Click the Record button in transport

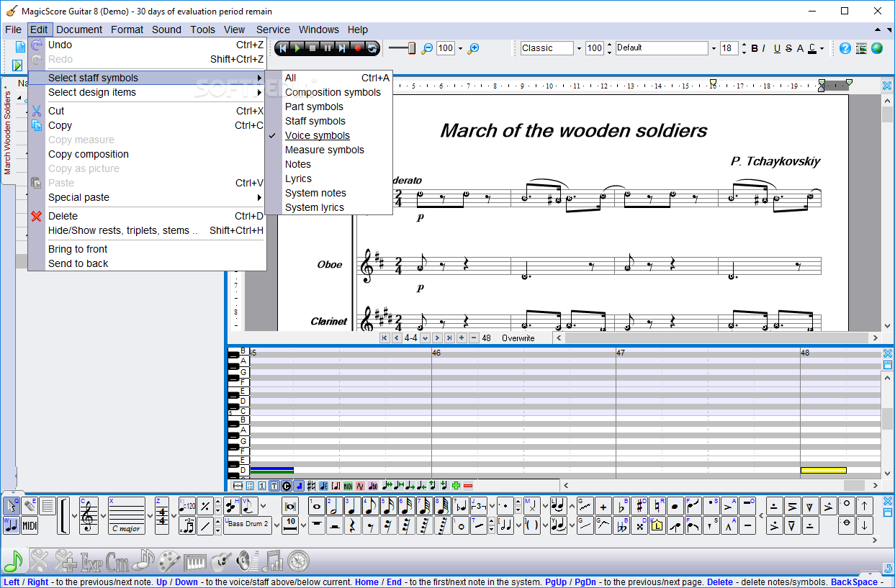pyautogui.click(x=357, y=48)
